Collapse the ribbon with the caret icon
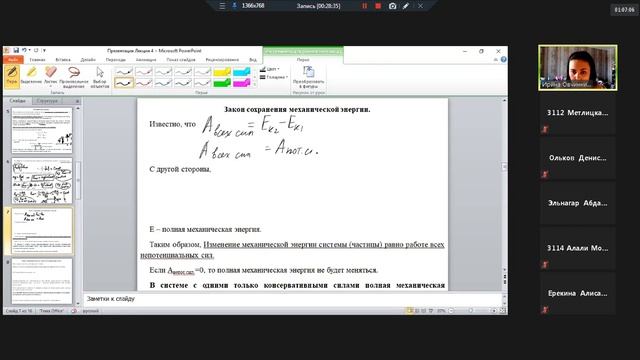 (x=496, y=60)
